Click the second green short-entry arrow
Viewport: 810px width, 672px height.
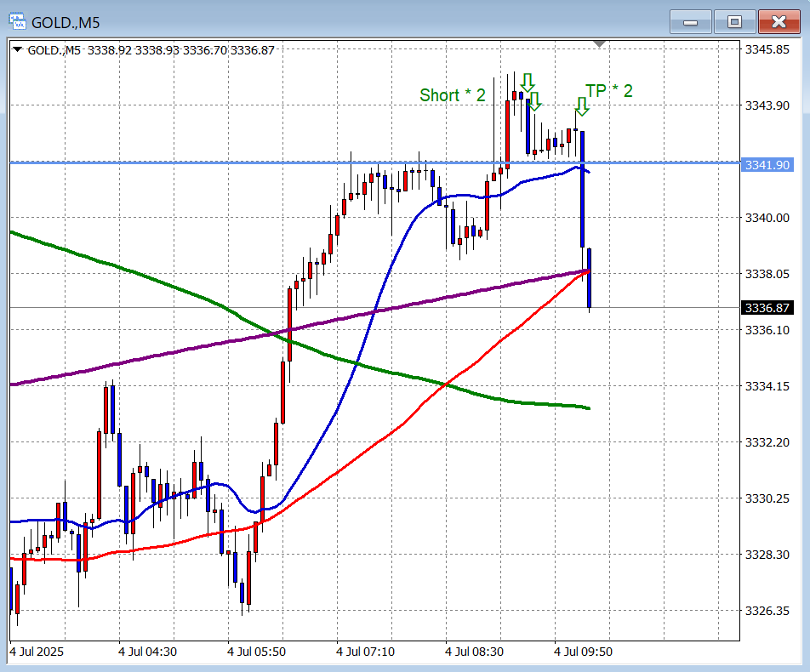tap(535, 101)
